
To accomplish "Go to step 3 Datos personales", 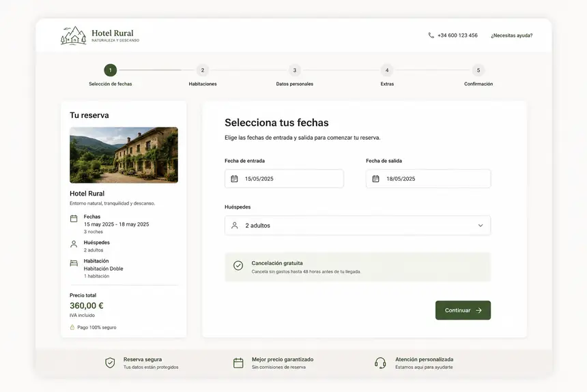I will click(x=295, y=70).
